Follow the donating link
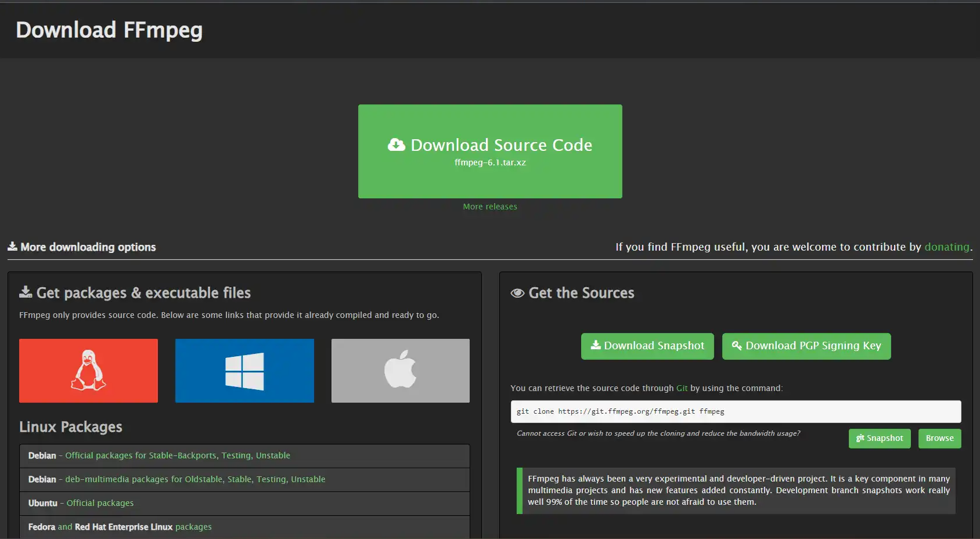Image resolution: width=980 pixels, height=539 pixels. tap(947, 247)
